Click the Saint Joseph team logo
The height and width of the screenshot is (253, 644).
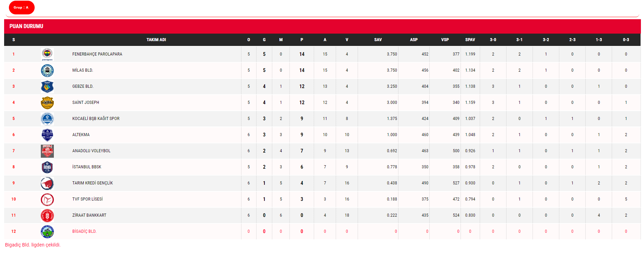(x=47, y=103)
